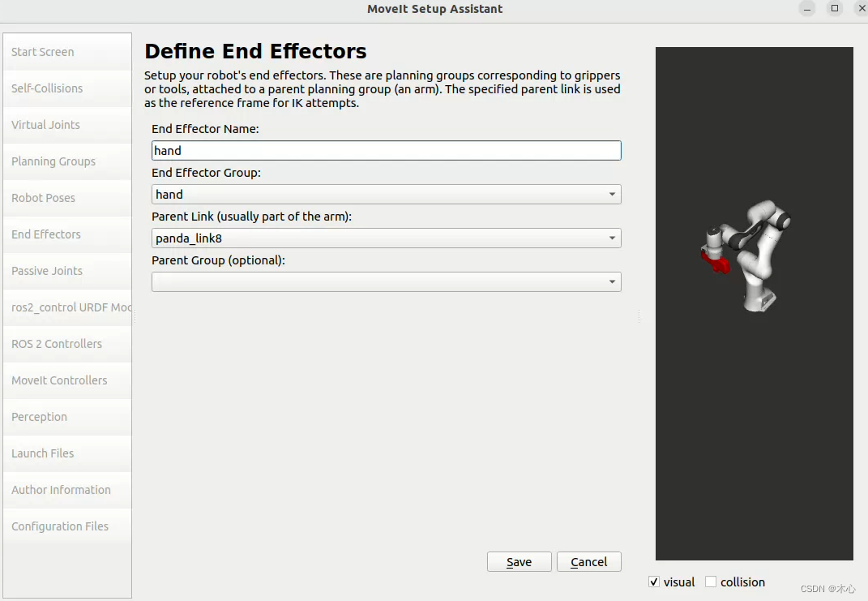Image resolution: width=868 pixels, height=601 pixels.
Task: Open the Start Screen step
Action: click(67, 52)
